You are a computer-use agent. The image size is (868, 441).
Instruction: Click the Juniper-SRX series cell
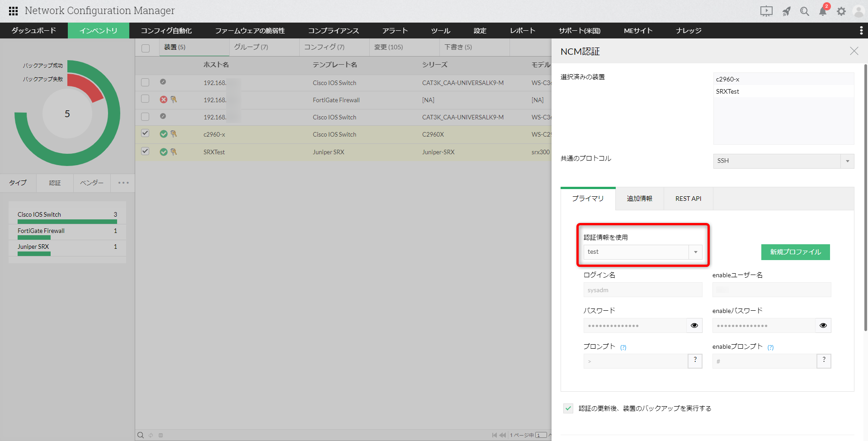coord(439,152)
